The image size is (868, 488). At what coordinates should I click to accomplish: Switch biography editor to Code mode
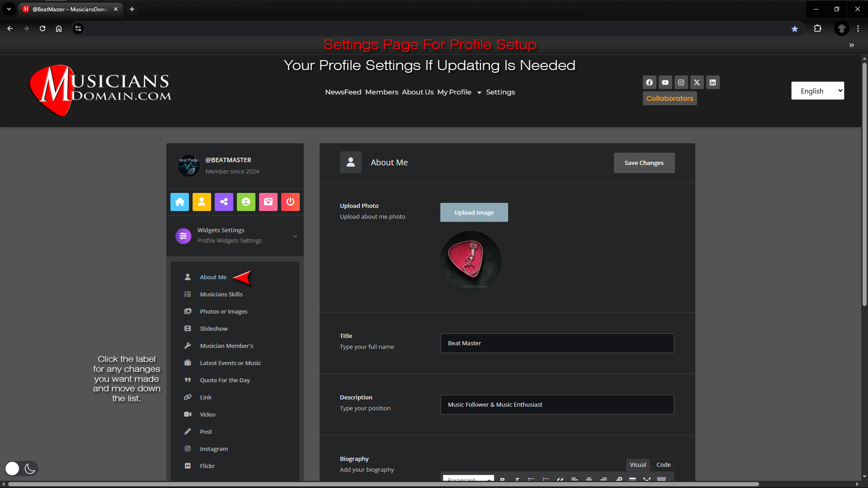pyautogui.click(x=663, y=465)
